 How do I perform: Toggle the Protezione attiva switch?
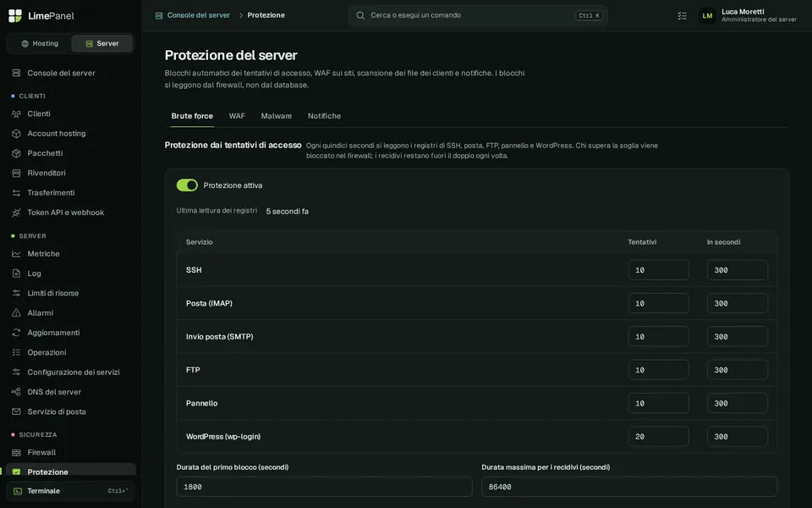187,185
